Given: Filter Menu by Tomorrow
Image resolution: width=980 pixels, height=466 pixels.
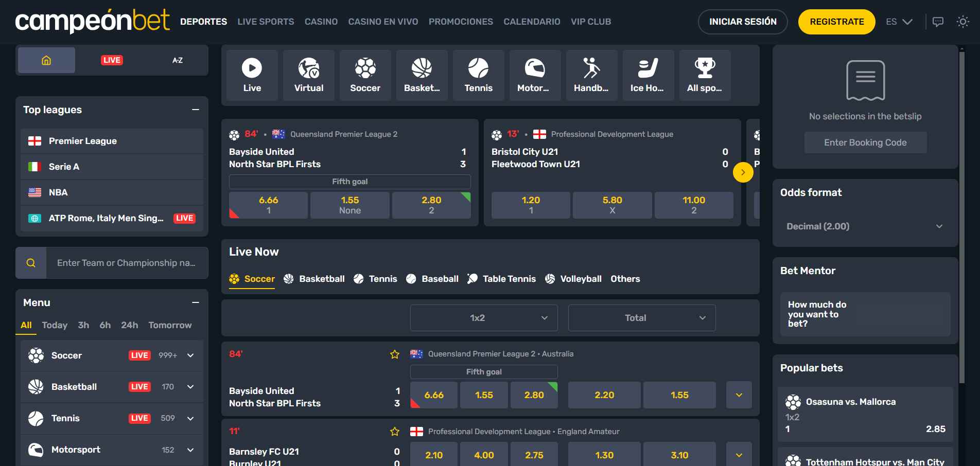Looking at the screenshot, I should [170, 325].
